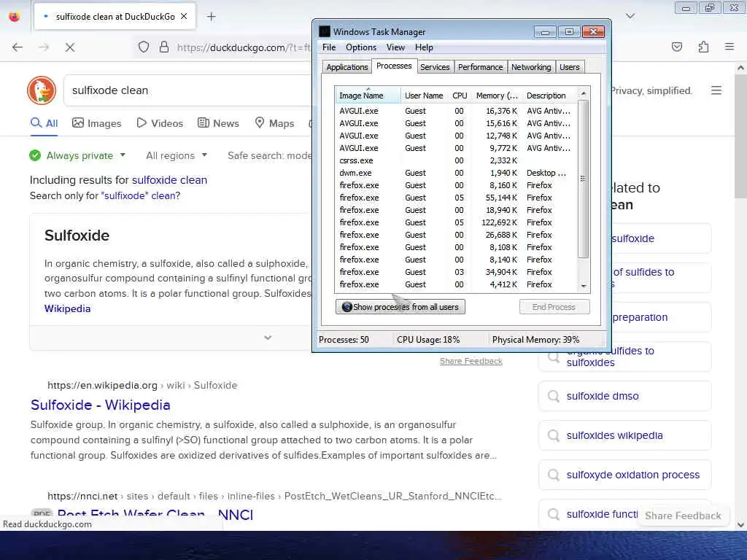Click the process list scroll up arrow
The height and width of the screenshot is (560, 747).
[x=584, y=93]
